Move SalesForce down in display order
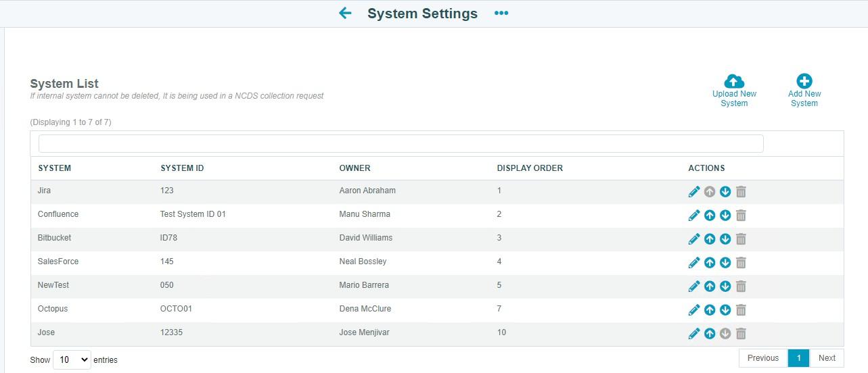 [725, 263]
